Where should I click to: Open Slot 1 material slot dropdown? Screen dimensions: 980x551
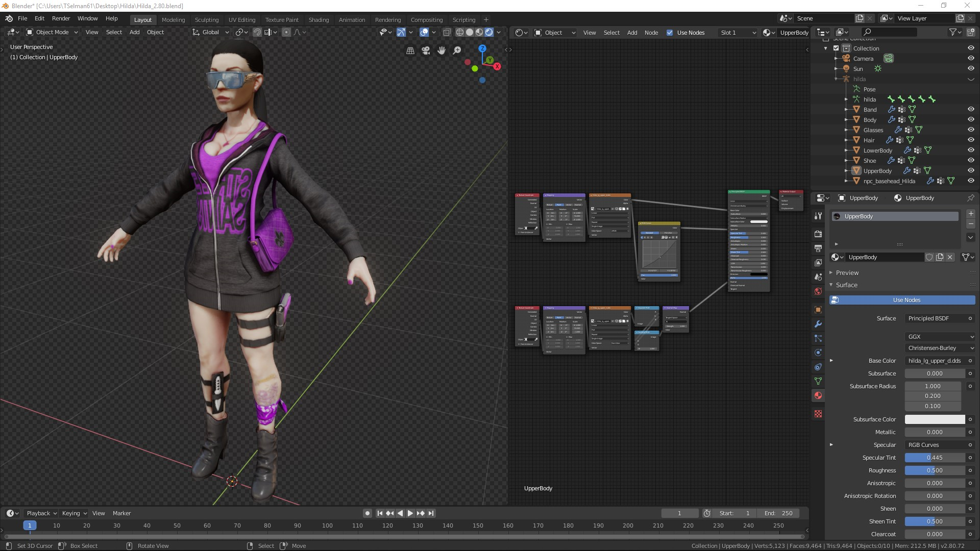[x=738, y=33]
